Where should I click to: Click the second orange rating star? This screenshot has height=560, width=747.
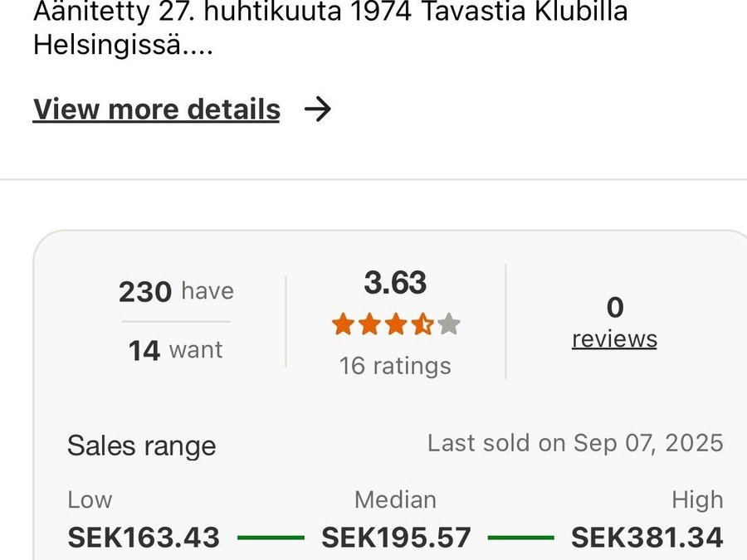pos(369,324)
